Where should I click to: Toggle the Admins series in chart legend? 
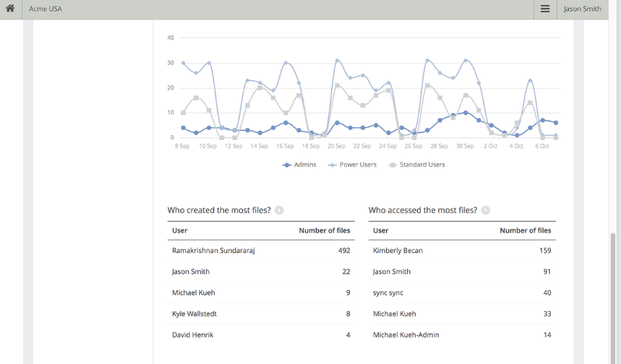pyautogui.click(x=300, y=165)
